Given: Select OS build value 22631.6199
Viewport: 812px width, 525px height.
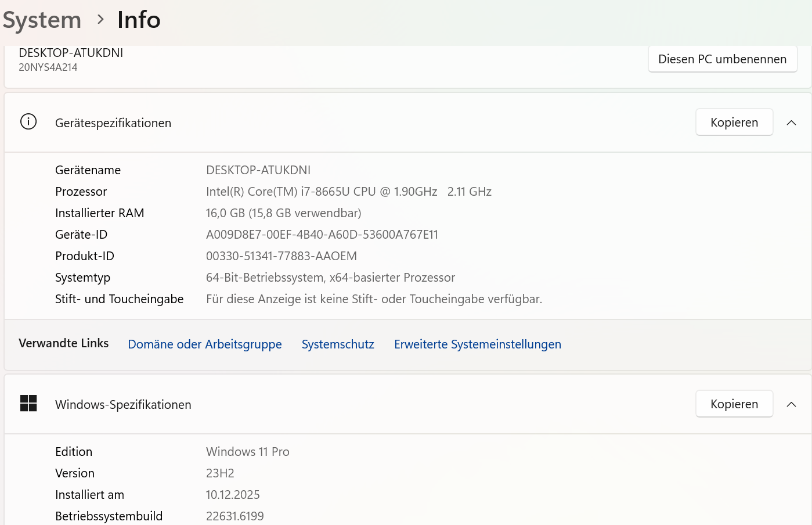Looking at the screenshot, I should coord(235,516).
